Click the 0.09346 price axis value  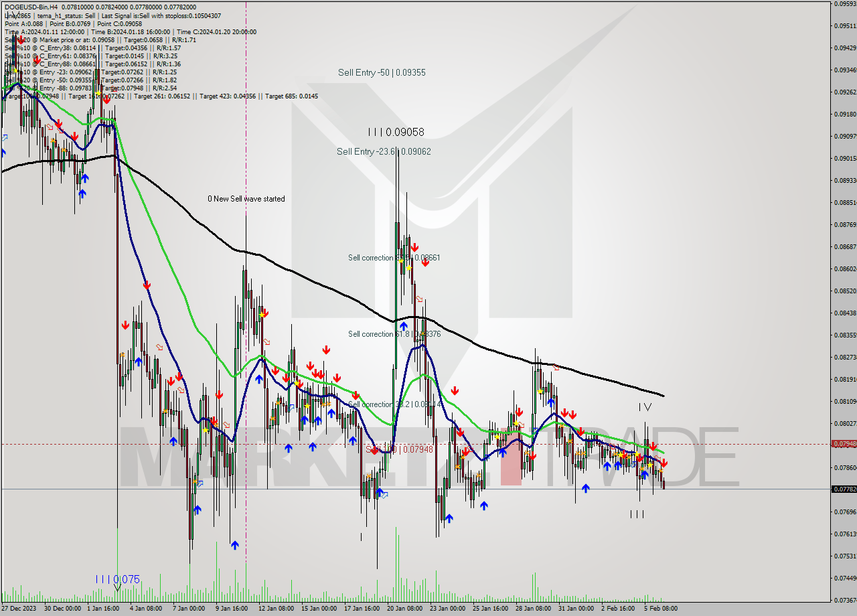[845, 70]
